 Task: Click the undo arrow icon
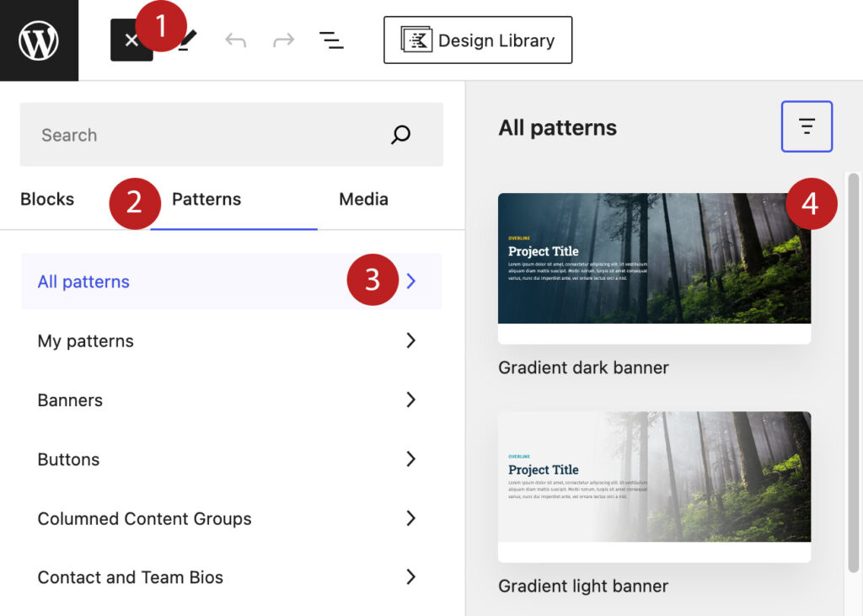[235, 40]
